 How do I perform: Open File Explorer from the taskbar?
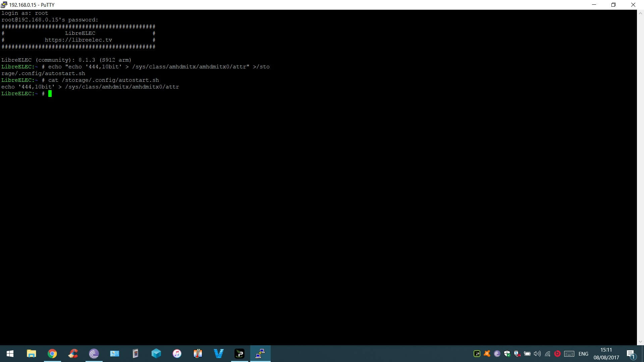(32, 354)
